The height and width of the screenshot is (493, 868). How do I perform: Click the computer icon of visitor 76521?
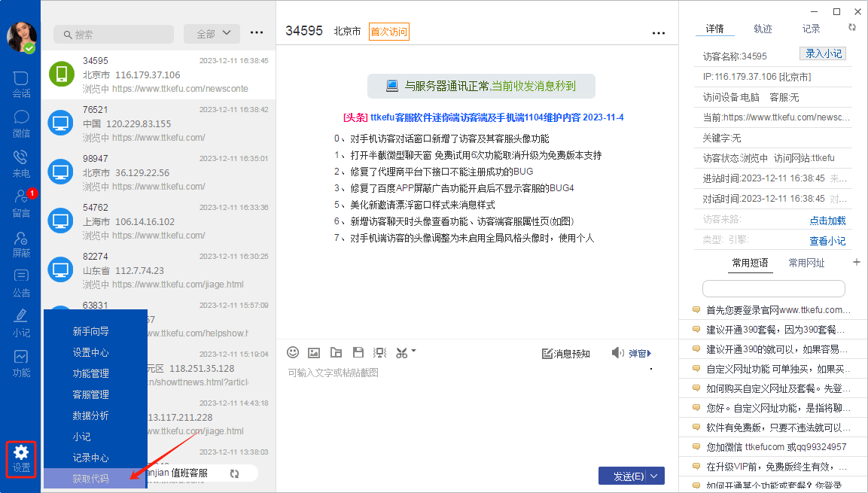[x=60, y=123]
